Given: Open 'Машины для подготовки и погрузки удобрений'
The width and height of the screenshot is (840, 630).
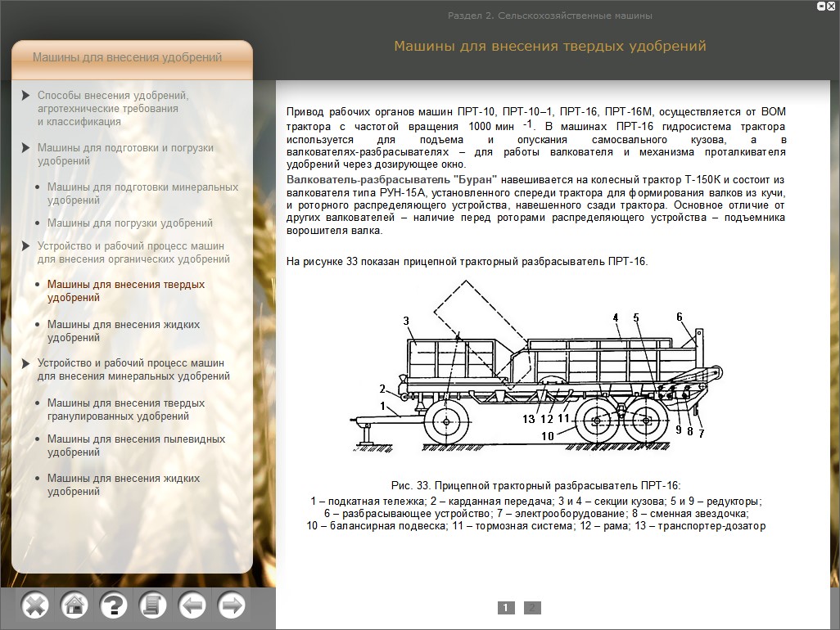Looking at the screenshot, I should pos(125,154).
